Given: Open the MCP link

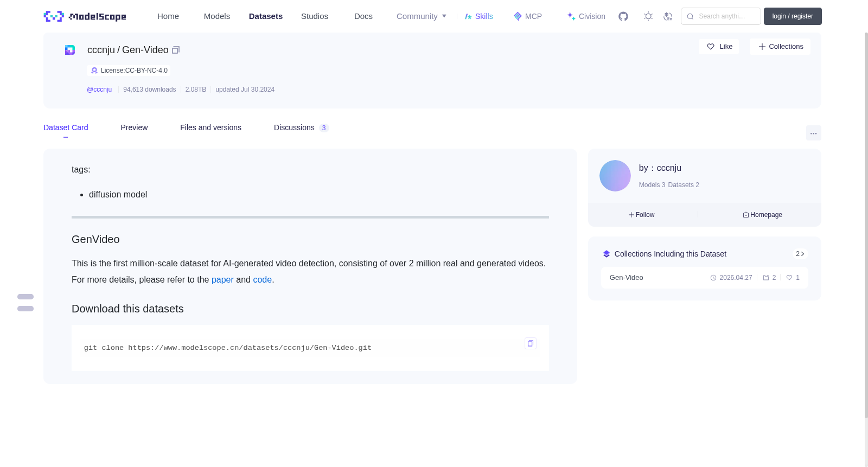Looking at the screenshot, I should (x=528, y=16).
